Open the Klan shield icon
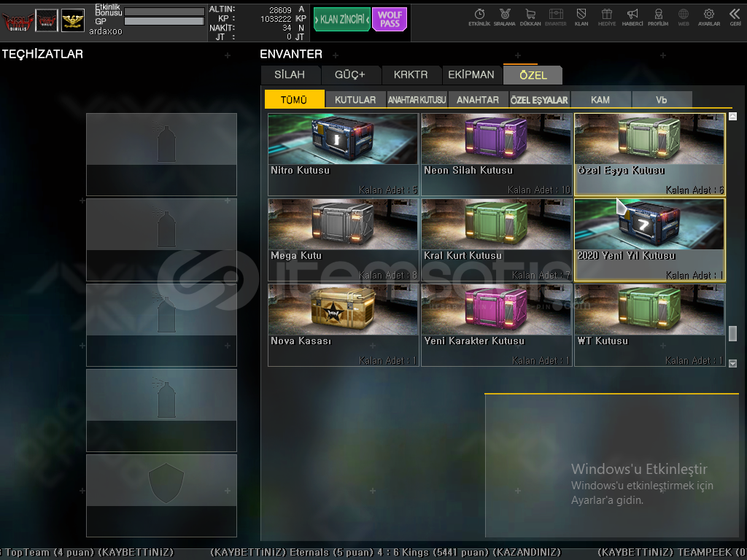 [581, 17]
